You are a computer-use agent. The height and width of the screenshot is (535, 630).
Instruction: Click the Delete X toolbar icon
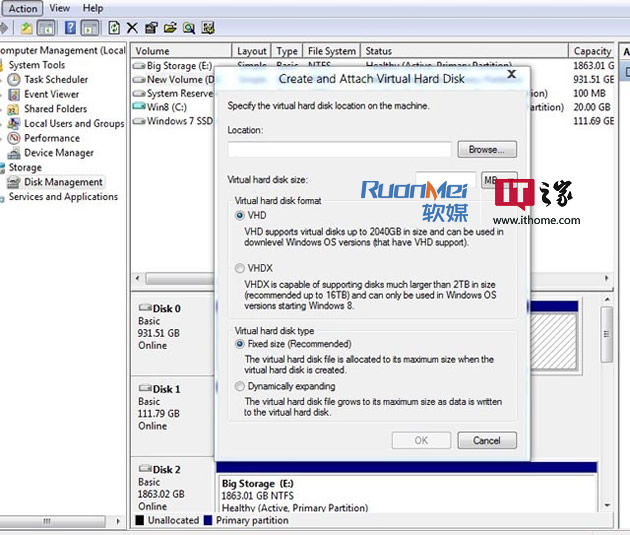point(132,28)
